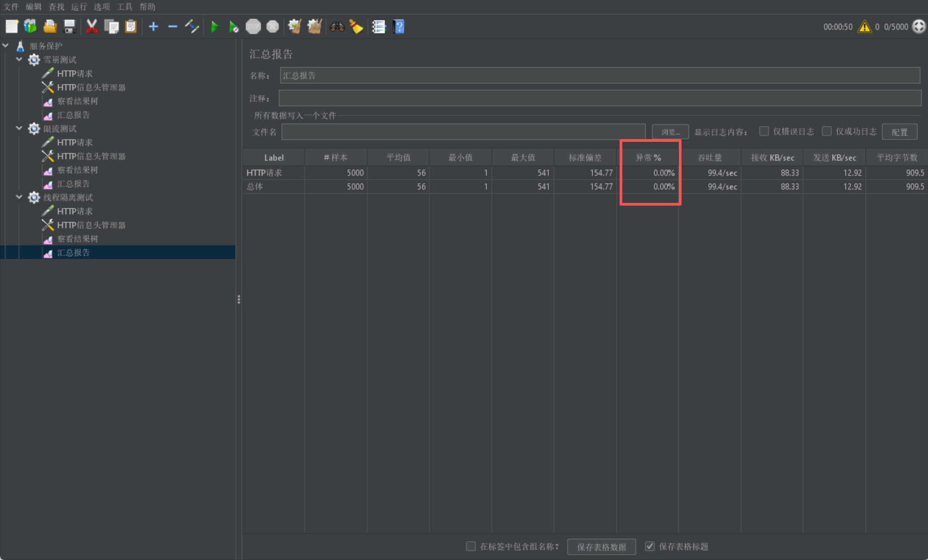Click the Cut scissors icon
This screenshot has width=928, height=560.
tap(92, 27)
